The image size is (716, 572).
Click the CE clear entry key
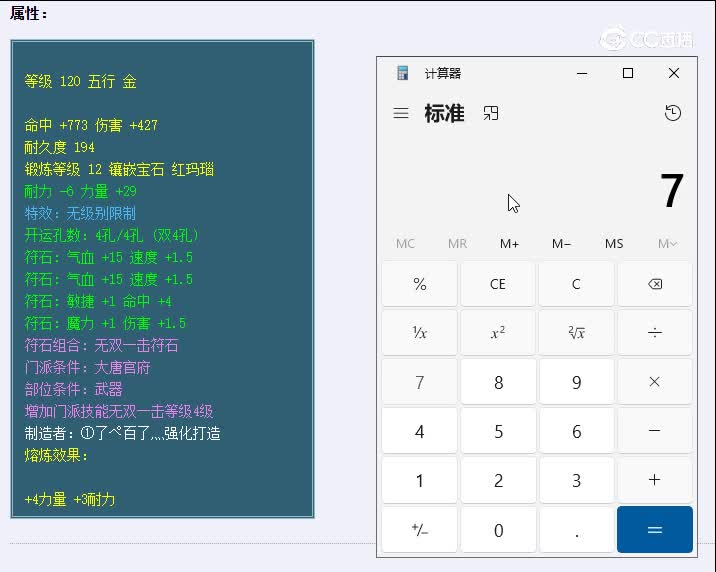(x=498, y=284)
